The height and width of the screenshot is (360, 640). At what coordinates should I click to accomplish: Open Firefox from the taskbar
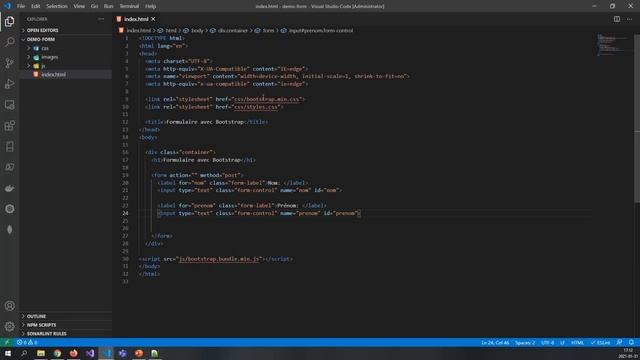tap(73, 353)
